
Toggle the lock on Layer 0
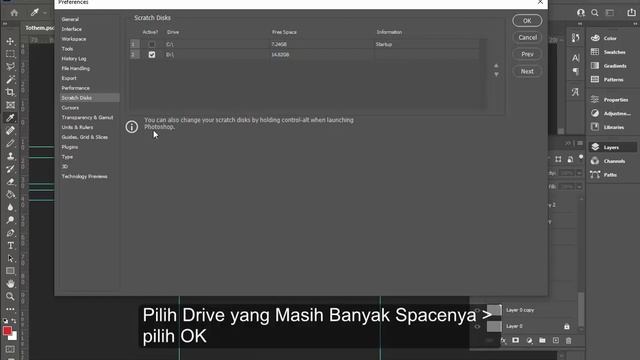coord(567,327)
